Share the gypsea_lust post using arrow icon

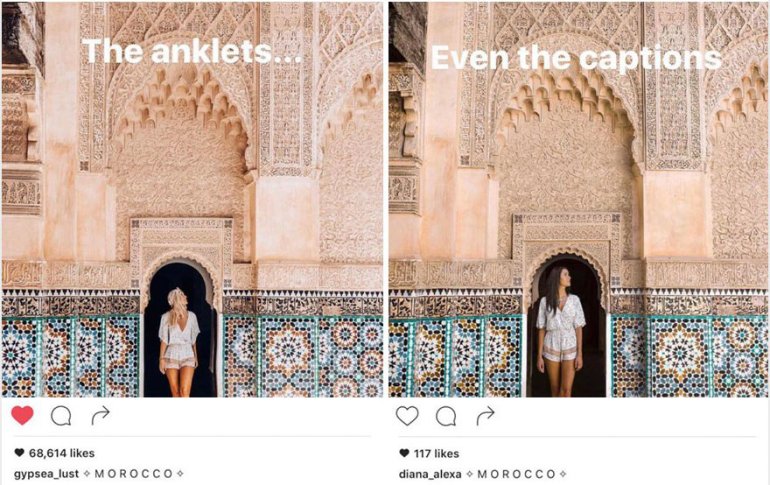click(101, 416)
